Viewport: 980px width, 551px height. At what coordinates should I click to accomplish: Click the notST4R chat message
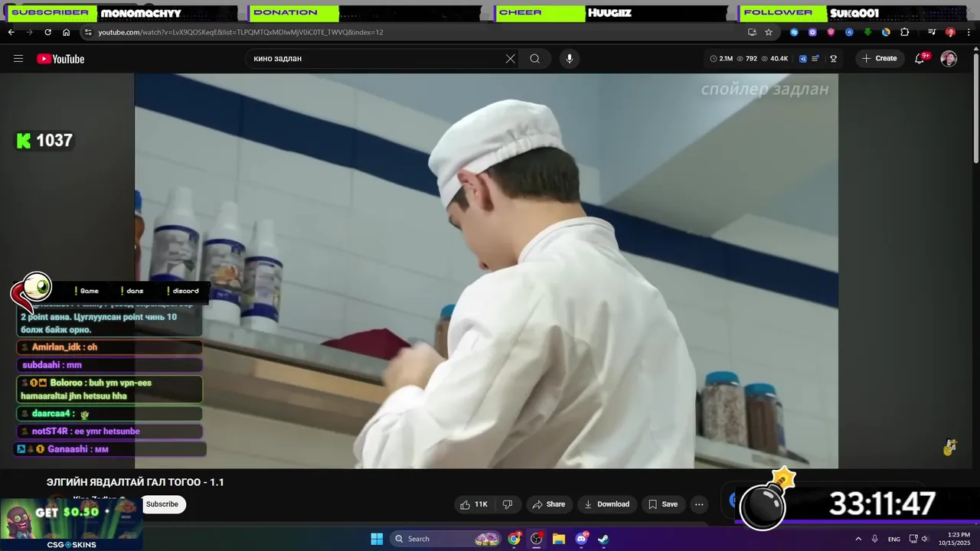click(109, 432)
